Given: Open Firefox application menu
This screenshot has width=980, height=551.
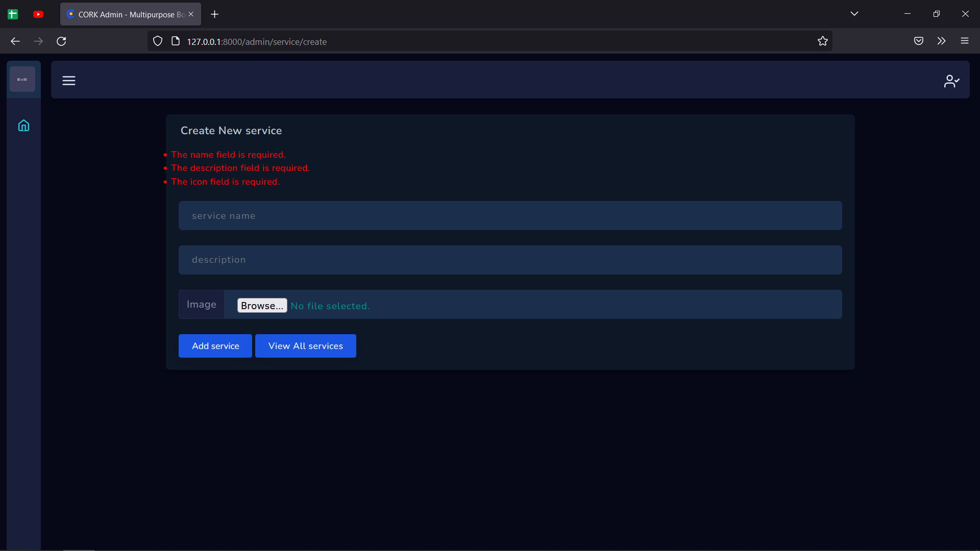Looking at the screenshot, I should coord(964,41).
